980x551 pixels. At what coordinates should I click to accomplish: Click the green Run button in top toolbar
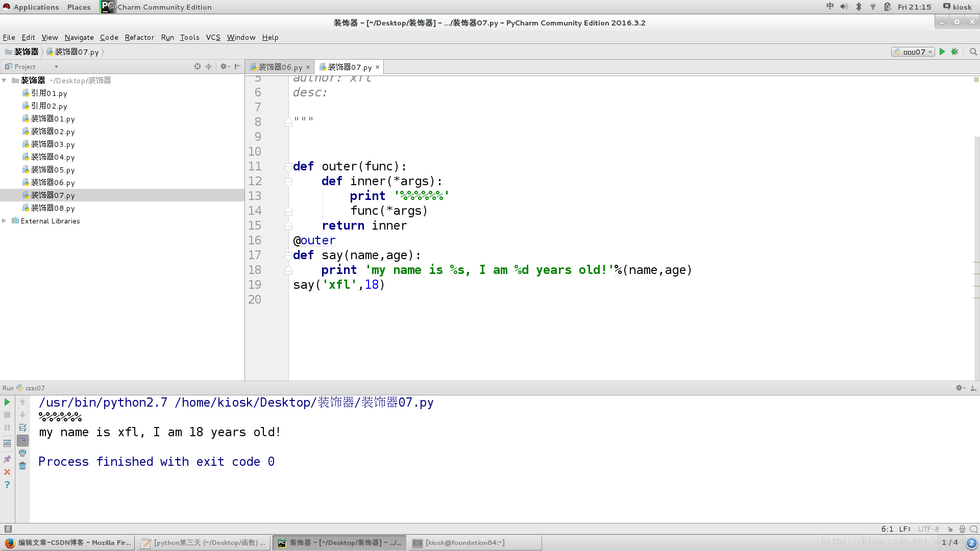point(942,52)
